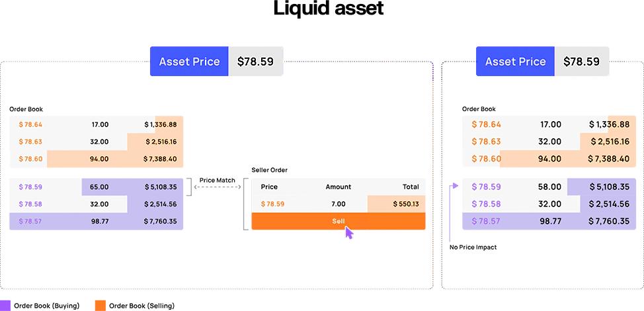This screenshot has height=311, width=644.
Task: Select the right blue Asset Price badge
Action: pos(515,62)
